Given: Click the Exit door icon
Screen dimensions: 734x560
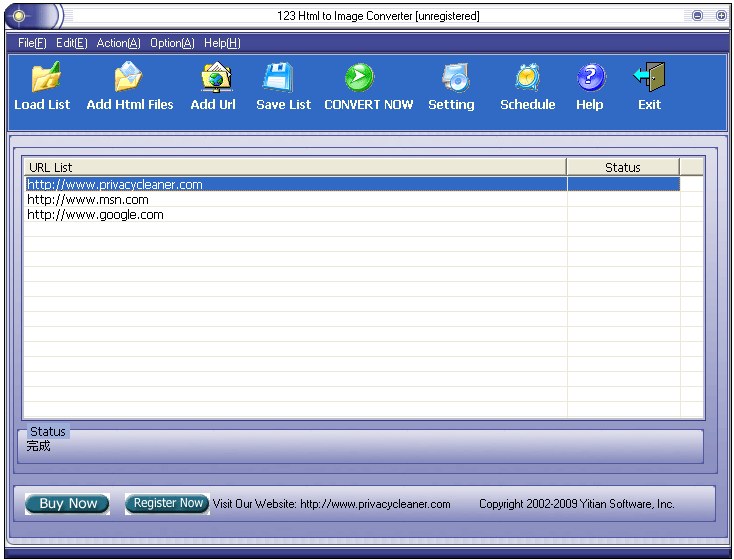Looking at the screenshot, I should click(649, 79).
